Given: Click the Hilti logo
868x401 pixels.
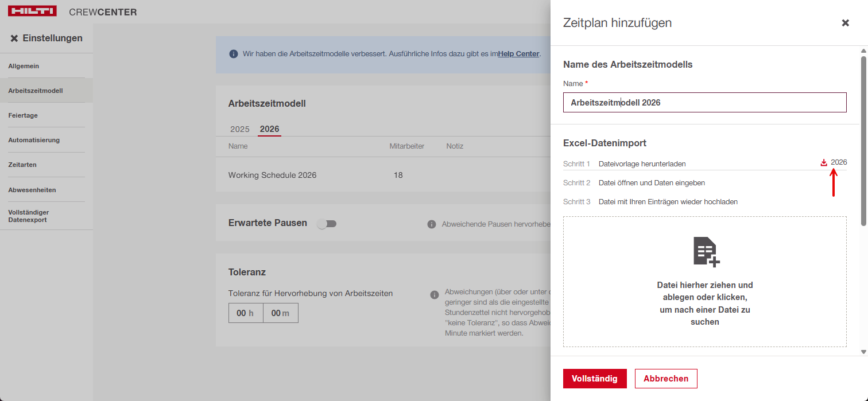Looking at the screenshot, I should [x=32, y=11].
